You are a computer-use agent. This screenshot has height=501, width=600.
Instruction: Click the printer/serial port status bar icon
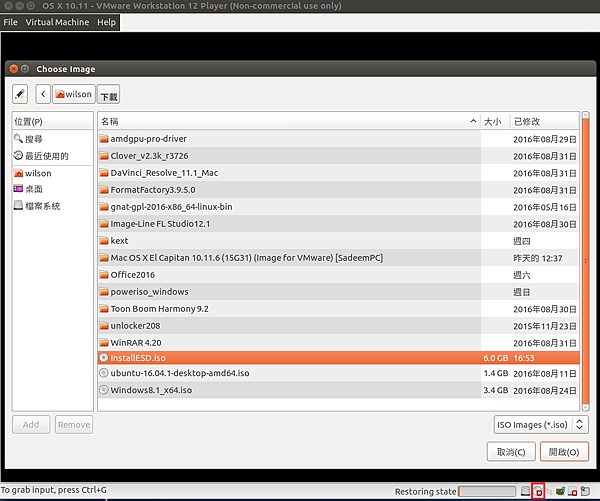[x=585, y=491]
